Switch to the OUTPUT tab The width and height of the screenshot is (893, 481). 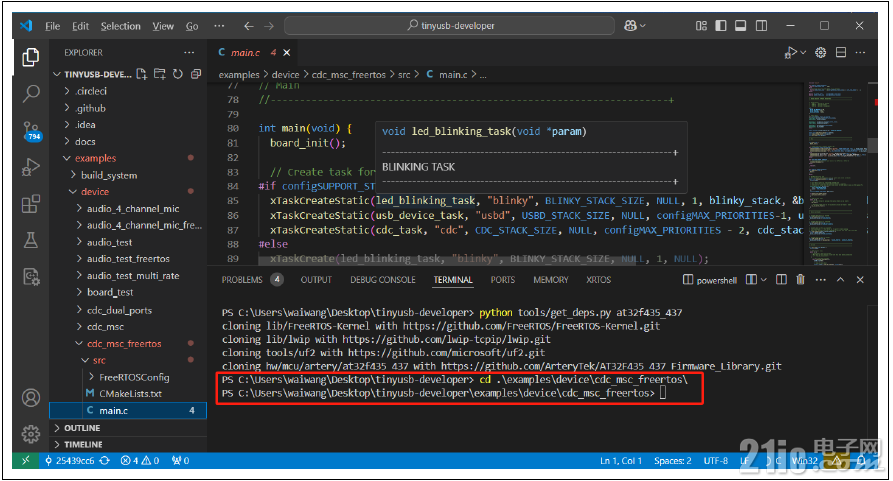(316, 279)
